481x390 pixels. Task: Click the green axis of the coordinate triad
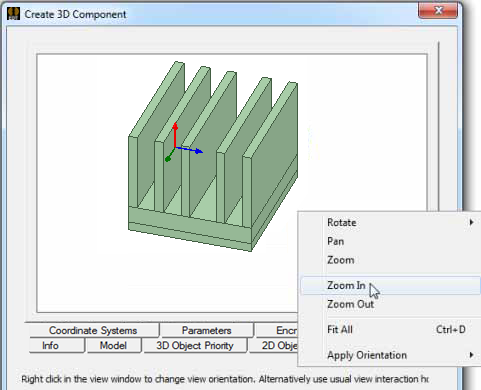[x=170, y=156]
